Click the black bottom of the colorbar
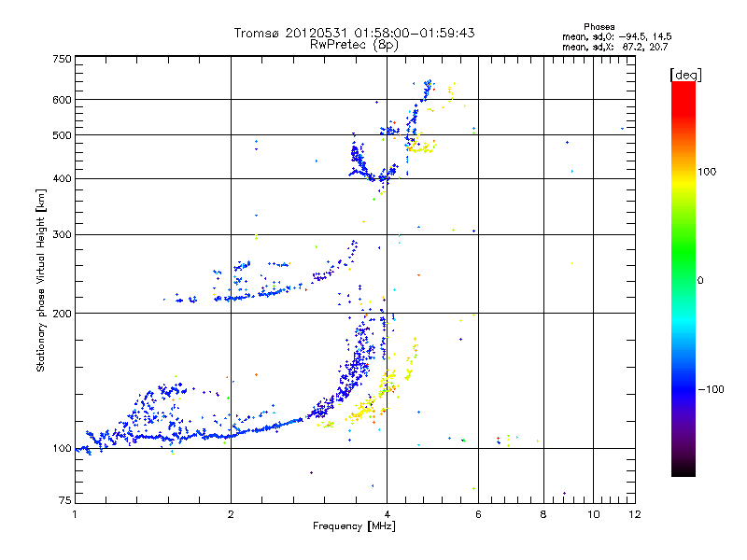747x560 pixels. click(x=684, y=470)
